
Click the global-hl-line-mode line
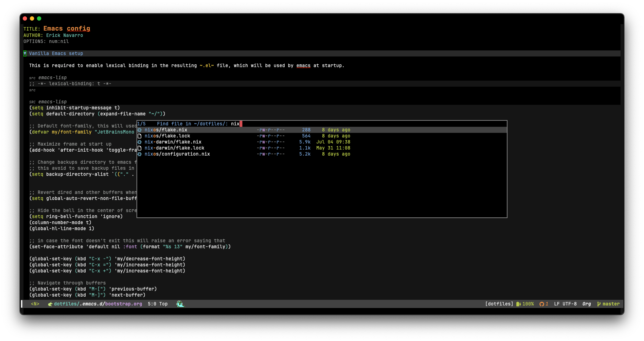(x=62, y=229)
